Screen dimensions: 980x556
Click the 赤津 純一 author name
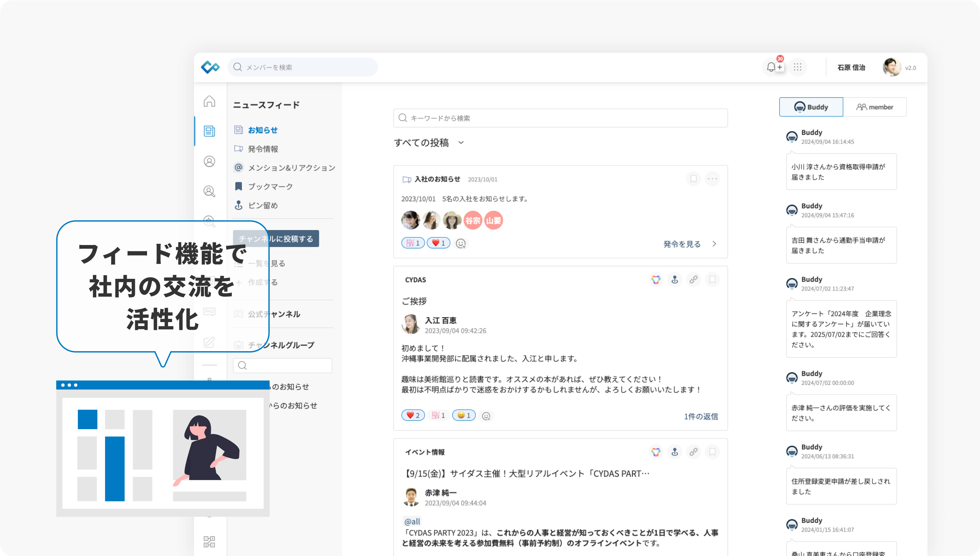click(440, 493)
